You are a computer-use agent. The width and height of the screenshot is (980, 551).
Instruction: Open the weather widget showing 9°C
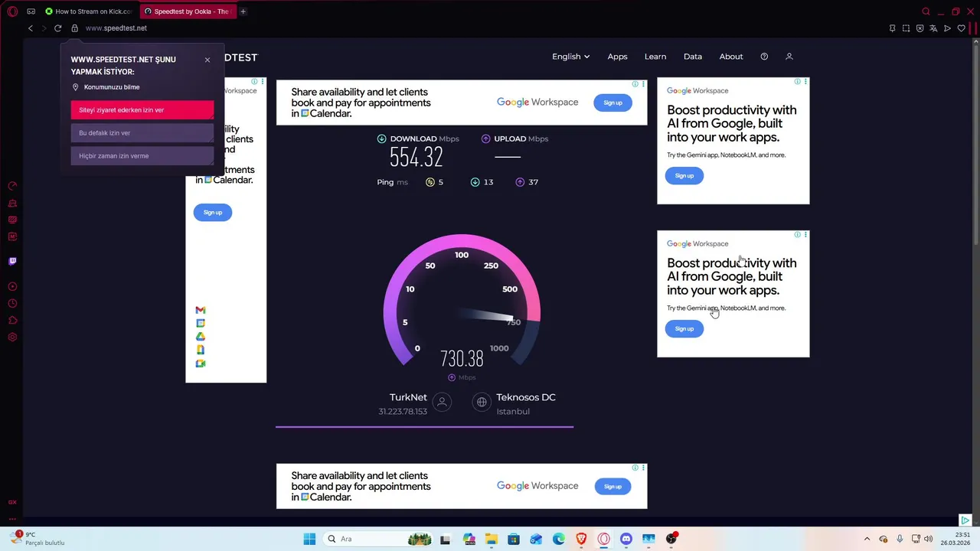click(x=38, y=539)
